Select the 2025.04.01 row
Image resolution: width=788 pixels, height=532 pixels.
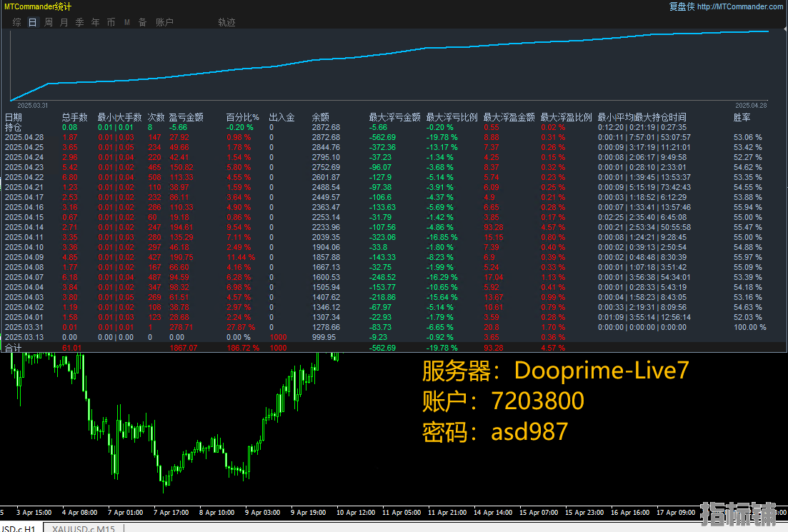coord(394,317)
